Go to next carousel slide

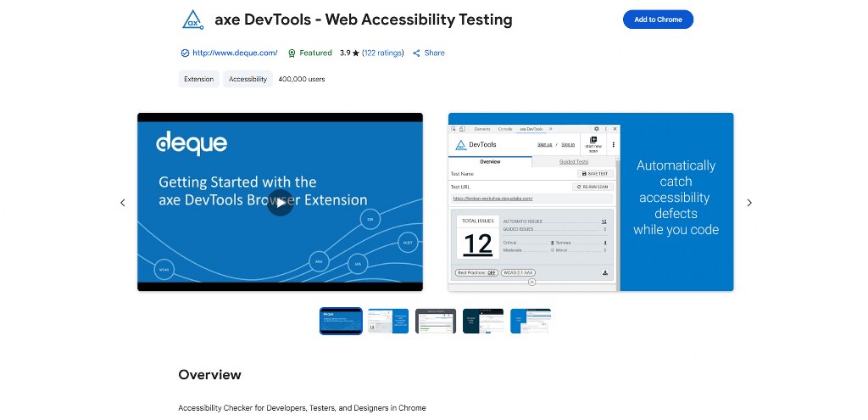click(749, 203)
